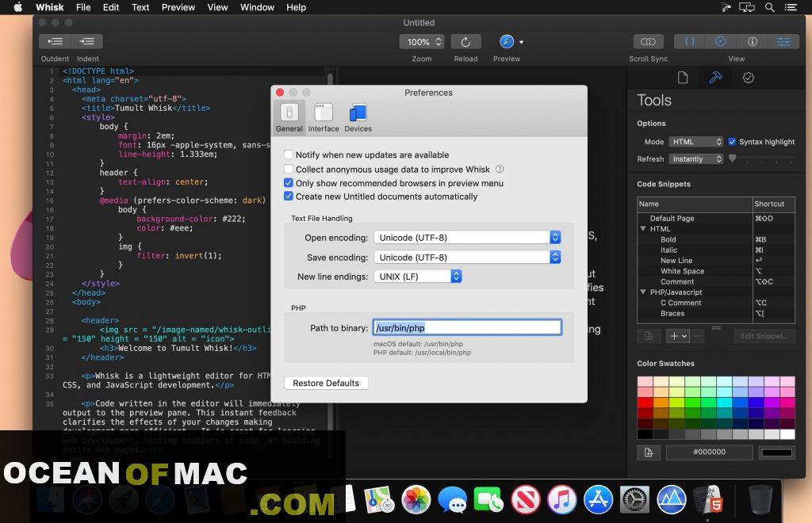Select the White Space snippet row
The height and width of the screenshot is (523, 812).
point(716,271)
